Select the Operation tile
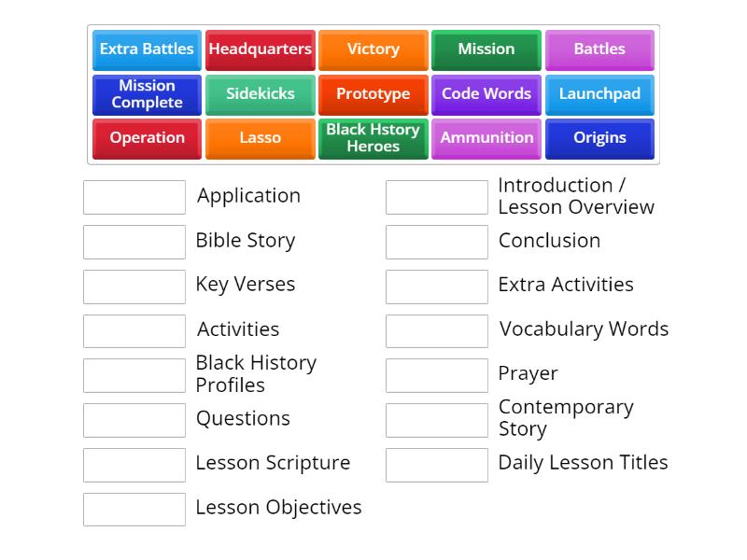Image resolution: width=747 pixels, height=560 pixels. (x=147, y=138)
